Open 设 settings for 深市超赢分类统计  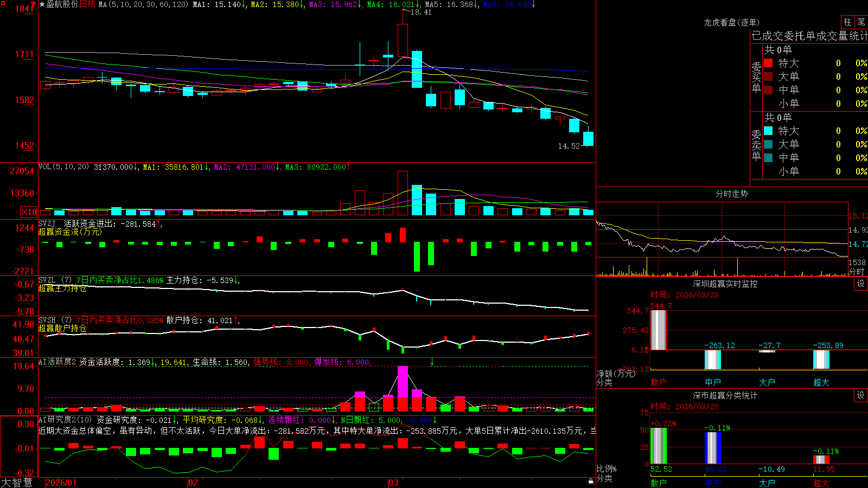pyautogui.click(x=861, y=395)
